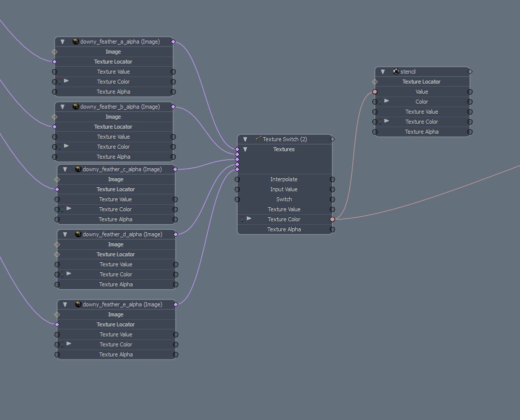This screenshot has width=520, height=420.
Task: Collapse the downy_feather_c_alpha node
Action: [x=65, y=170]
